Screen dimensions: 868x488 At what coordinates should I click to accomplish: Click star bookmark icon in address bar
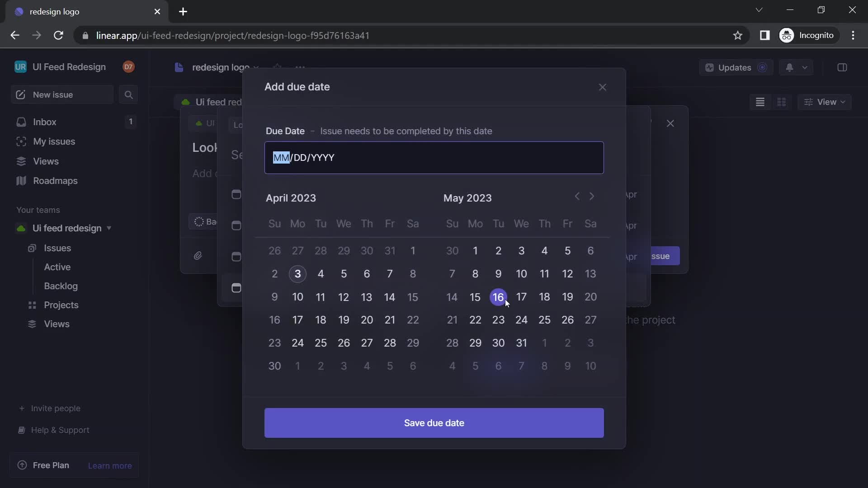[x=738, y=35]
